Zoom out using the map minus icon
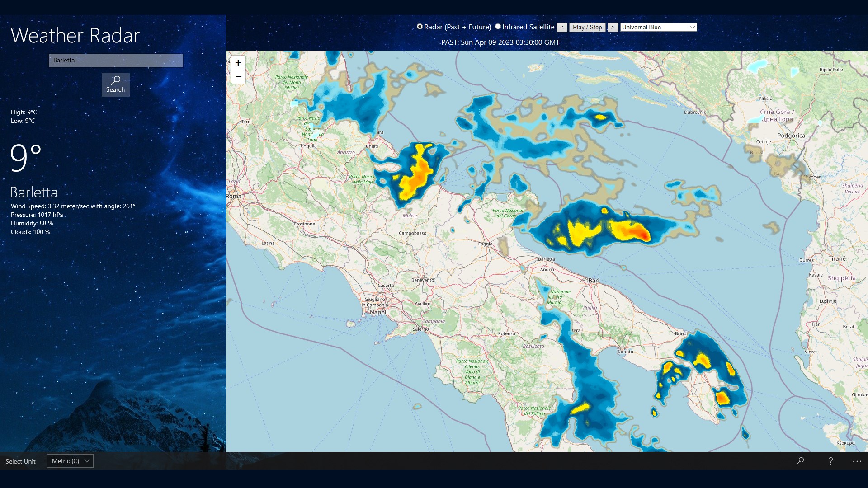 coord(238,77)
